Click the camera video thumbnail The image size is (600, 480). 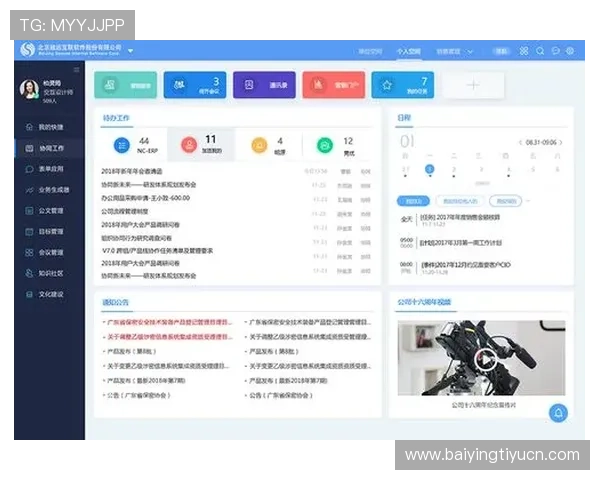click(x=481, y=358)
